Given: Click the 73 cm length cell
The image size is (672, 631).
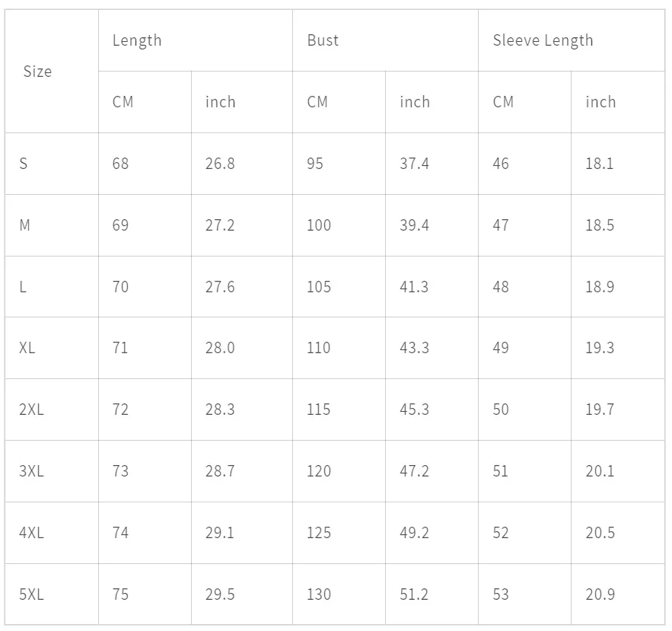Looking at the screenshot, I should coord(120,471).
